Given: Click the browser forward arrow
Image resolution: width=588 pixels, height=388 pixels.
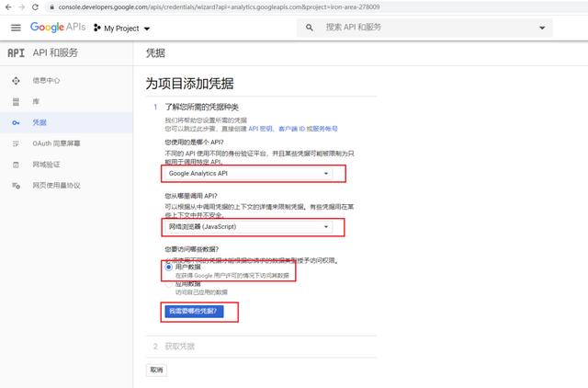Looking at the screenshot, I should coord(22,7).
